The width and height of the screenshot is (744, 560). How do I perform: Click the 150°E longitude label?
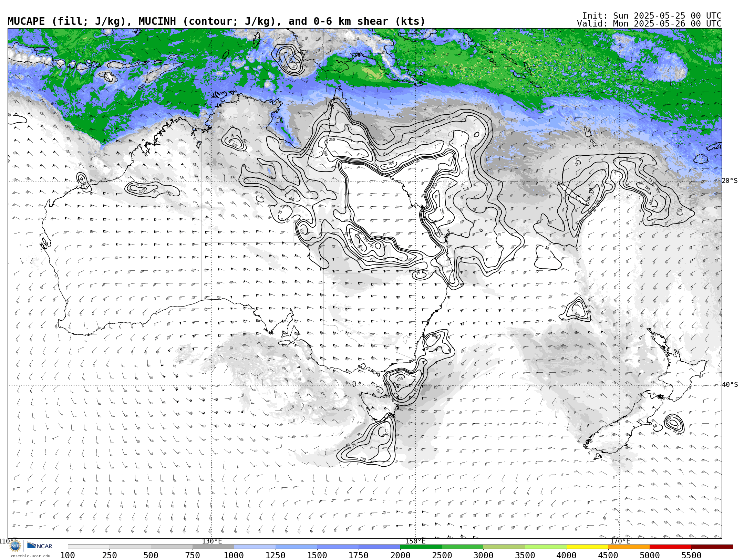pyautogui.click(x=416, y=541)
